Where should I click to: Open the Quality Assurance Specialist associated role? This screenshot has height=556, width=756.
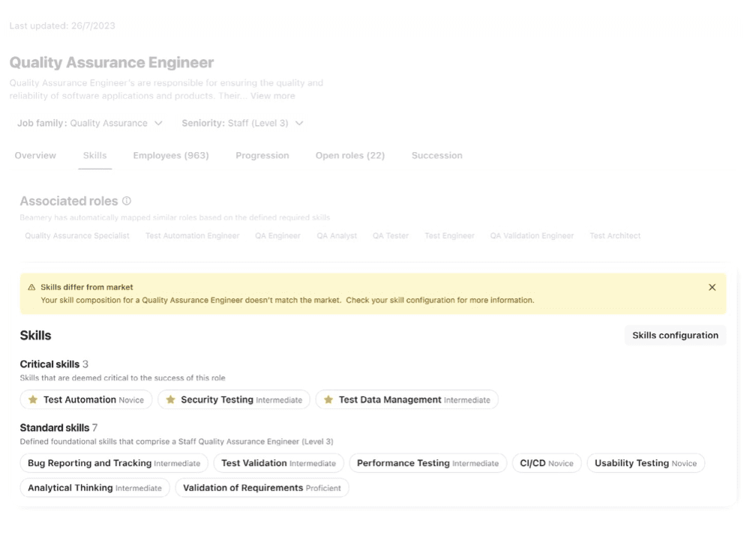pyautogui.click(x=77, y=235)
